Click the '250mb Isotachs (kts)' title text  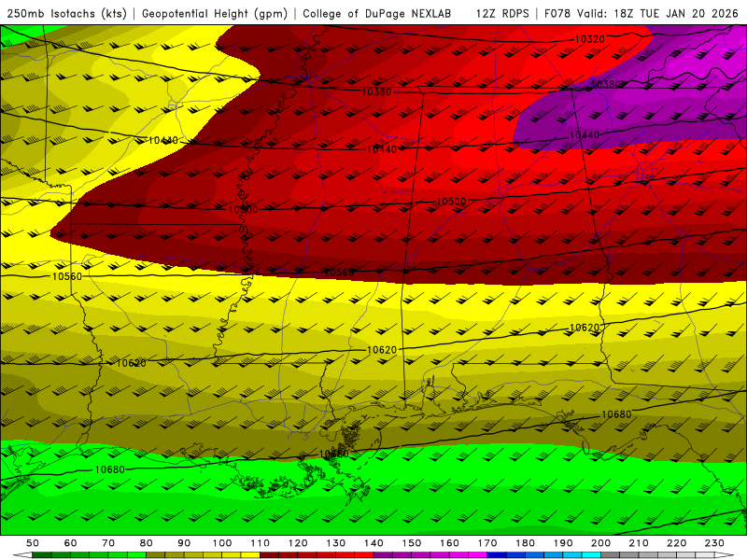pos(67,13)
